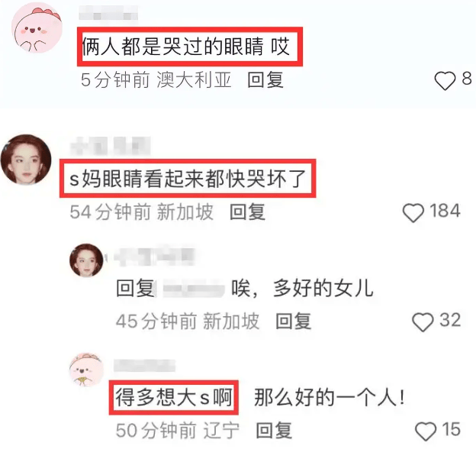Open small portrait avatar on 多好的女儿 reply
The height and width of the screenshot is (449, 476).
tap(86, 260)
